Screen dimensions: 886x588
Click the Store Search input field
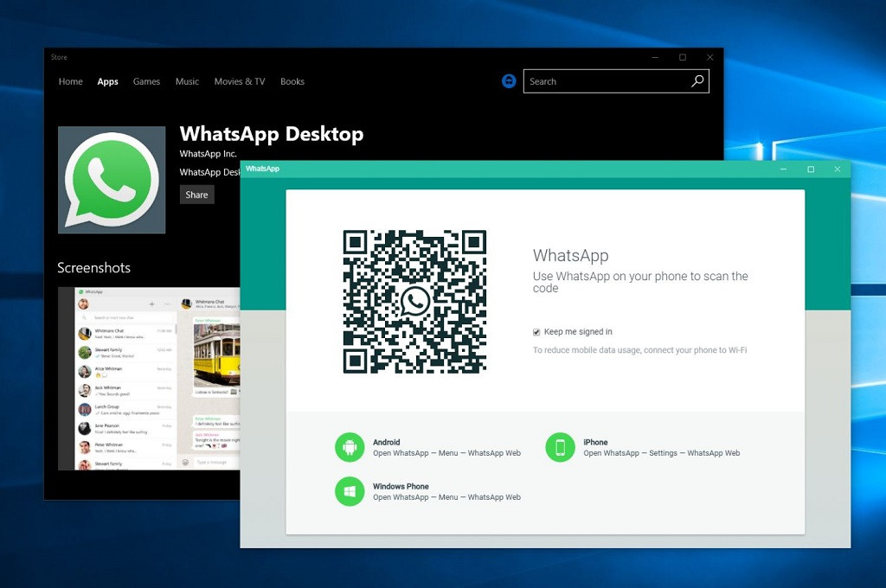click(606, 81)
